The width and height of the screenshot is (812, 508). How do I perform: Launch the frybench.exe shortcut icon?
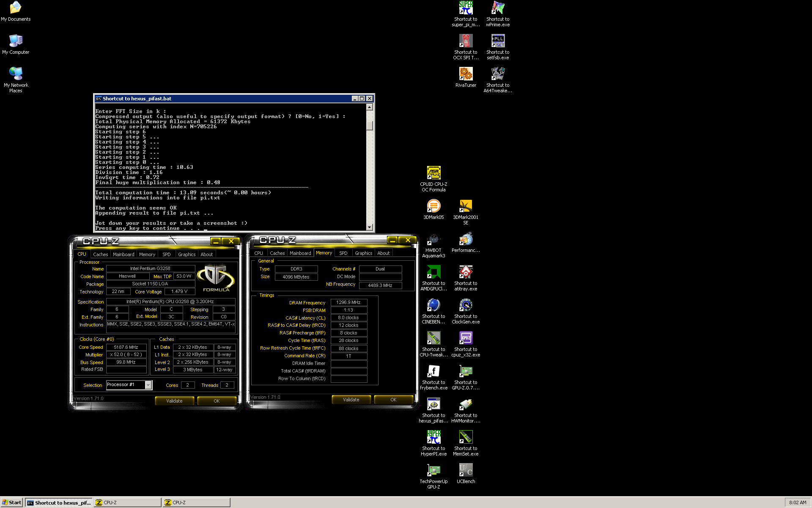[x=433, y=377]
